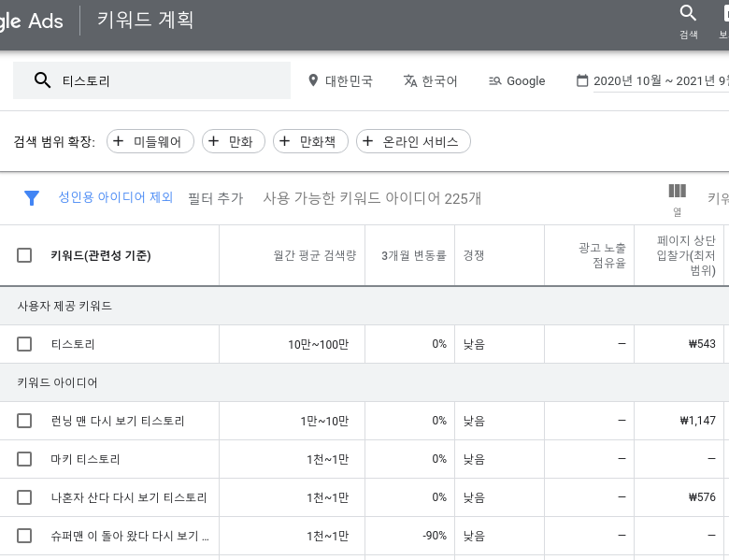Click the search magnifier icon in top bar
The width and height of the screenshot is (729, 560).
tap(688, 13)
